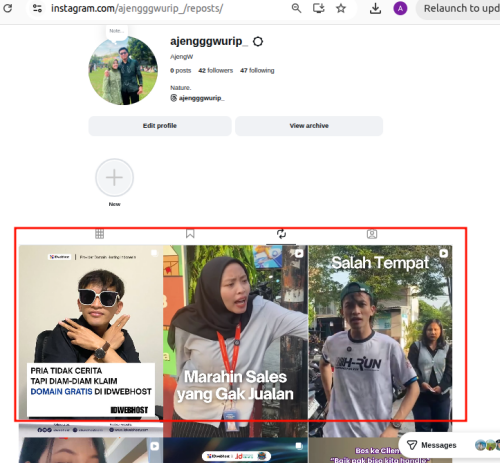Click the 0 posts count
The height and width of the screenshot is (463, 500).
180,70
